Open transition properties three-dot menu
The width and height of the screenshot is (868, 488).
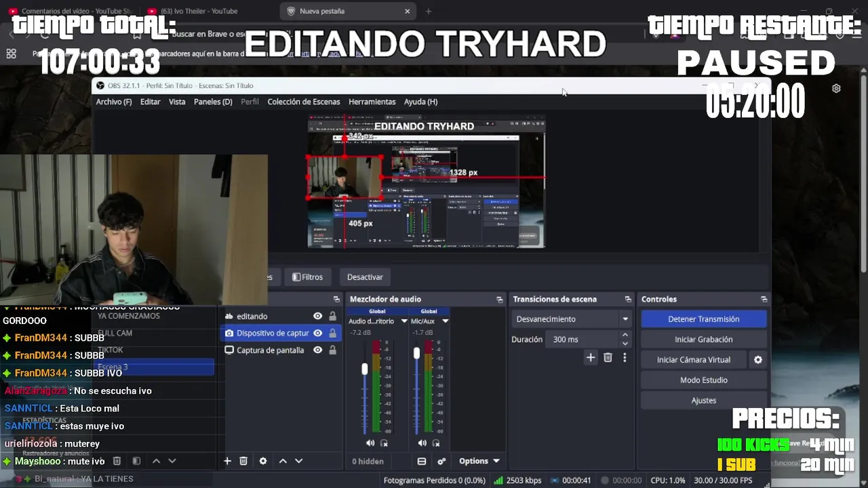point(625,357)
